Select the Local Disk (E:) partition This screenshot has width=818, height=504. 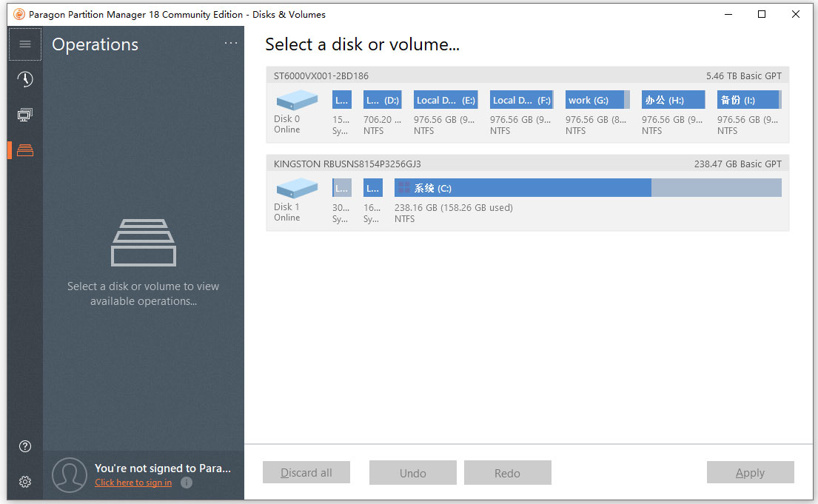[x=445, y=99]
